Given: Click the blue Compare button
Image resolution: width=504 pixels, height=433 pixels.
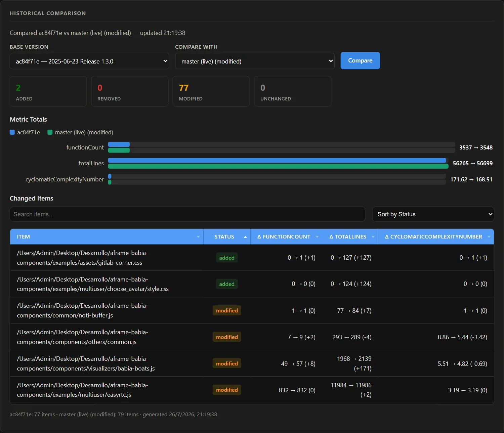Looking at the screenshot, I should coord(360,60).
